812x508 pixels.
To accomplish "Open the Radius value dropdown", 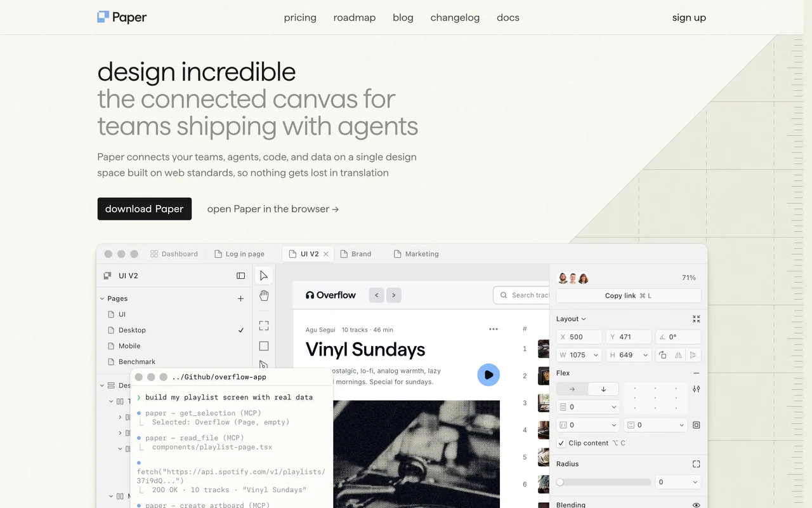I will tap(695, 482).
